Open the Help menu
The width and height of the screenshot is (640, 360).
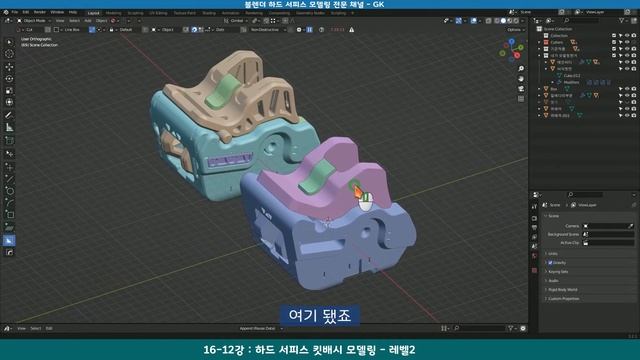point(73,12)
